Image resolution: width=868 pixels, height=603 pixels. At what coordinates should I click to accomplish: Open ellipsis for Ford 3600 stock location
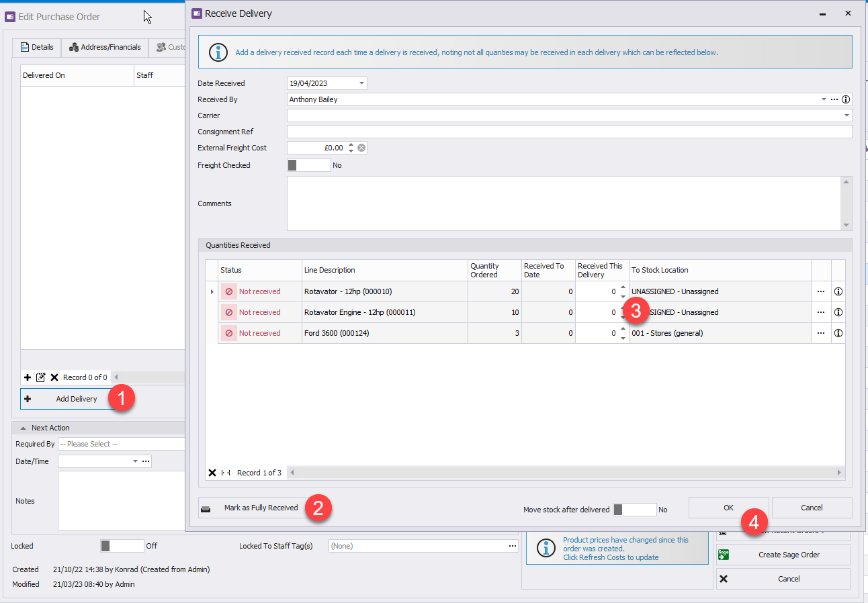pyautogui.click(x=821, y=333)
